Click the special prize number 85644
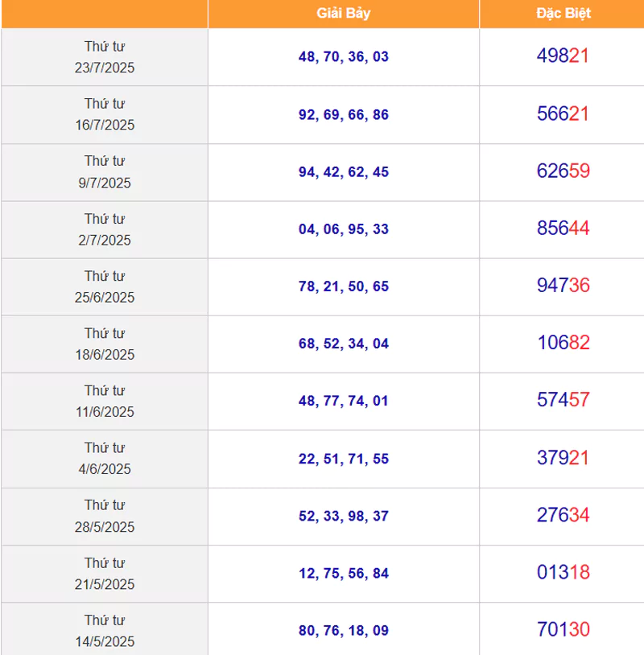644x655 pixels. coord(563,228)
